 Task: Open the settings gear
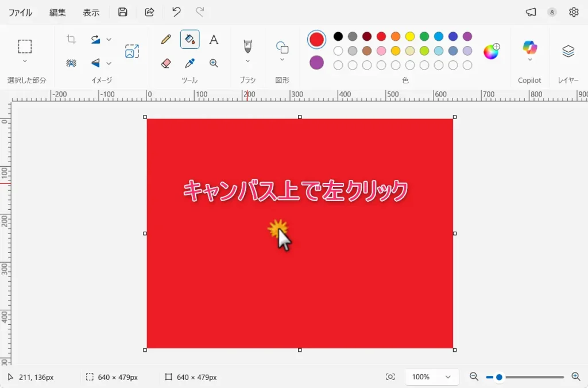[574, 12]
